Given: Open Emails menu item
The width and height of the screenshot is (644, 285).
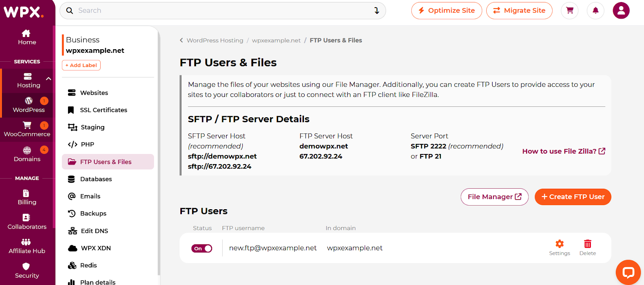Looking at the screenshot, I should coord(108,196).
